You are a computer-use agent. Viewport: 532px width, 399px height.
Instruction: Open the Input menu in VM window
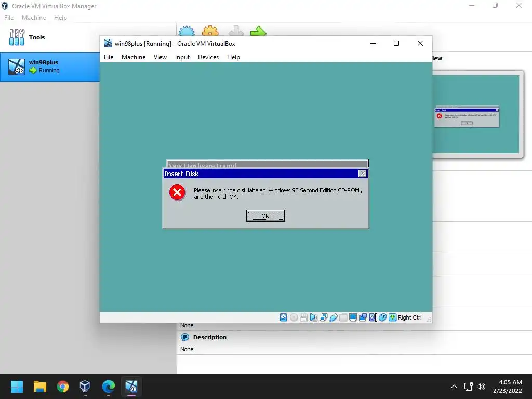(x=182, y=57)
